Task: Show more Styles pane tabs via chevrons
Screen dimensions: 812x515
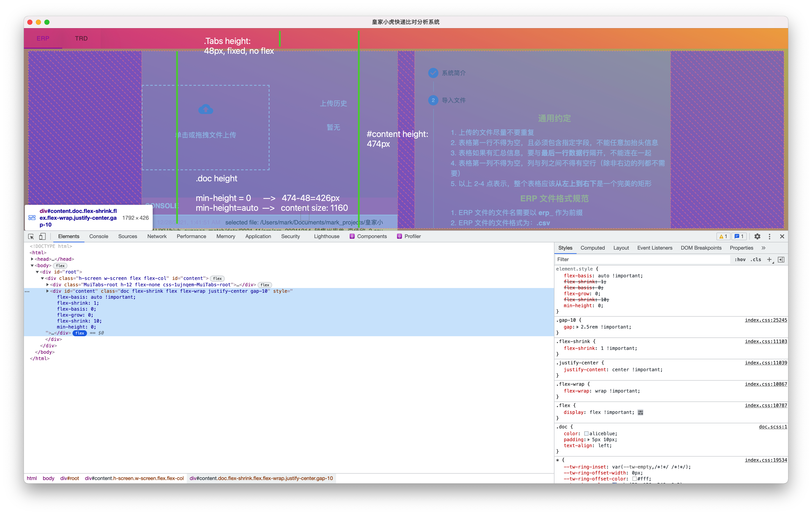Action: point(763,248)
